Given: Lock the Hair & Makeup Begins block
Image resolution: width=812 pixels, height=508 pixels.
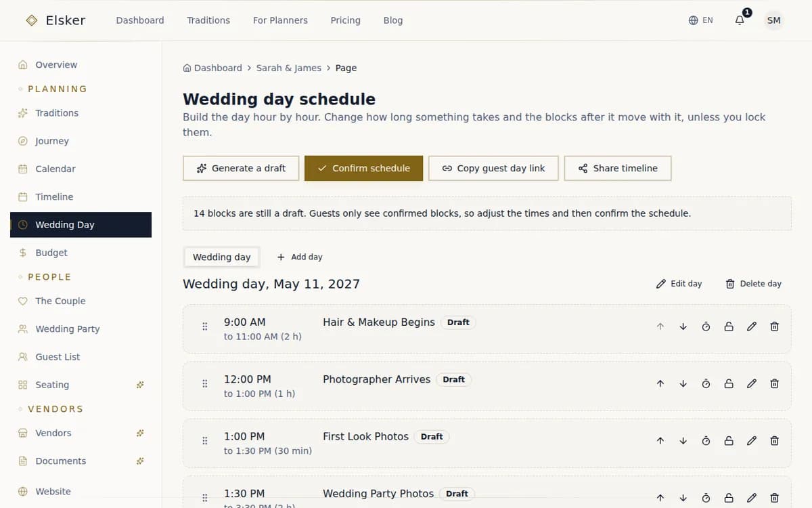Looking at the screenshot, I should pyautogui.click(x=729, y=326).
